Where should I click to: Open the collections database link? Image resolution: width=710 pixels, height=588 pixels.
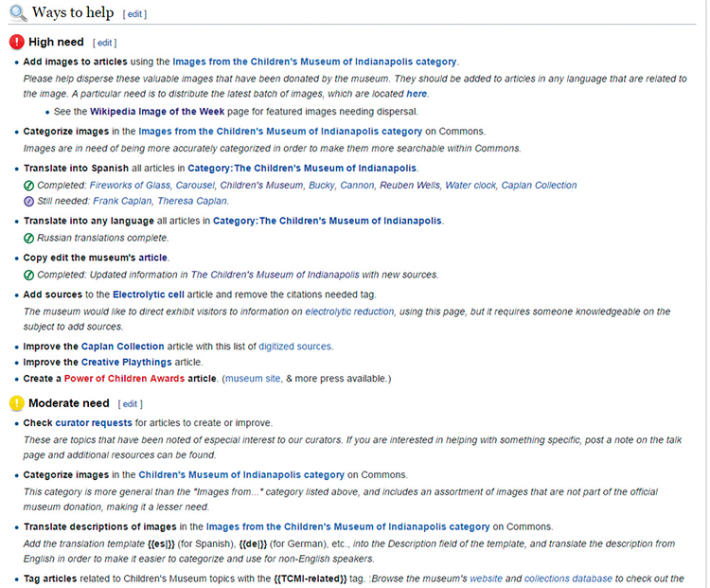[568, 579]
